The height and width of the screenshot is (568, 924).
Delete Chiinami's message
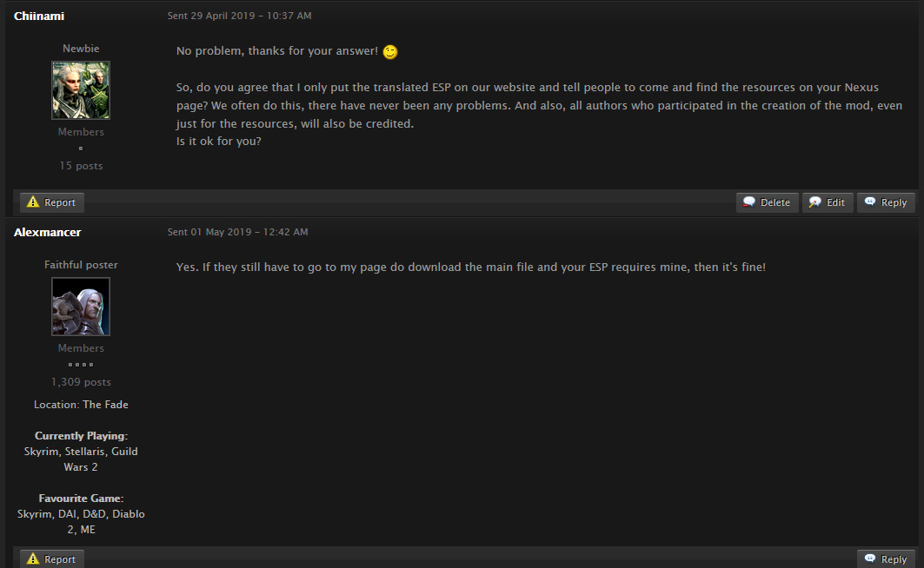coord(768,201)
